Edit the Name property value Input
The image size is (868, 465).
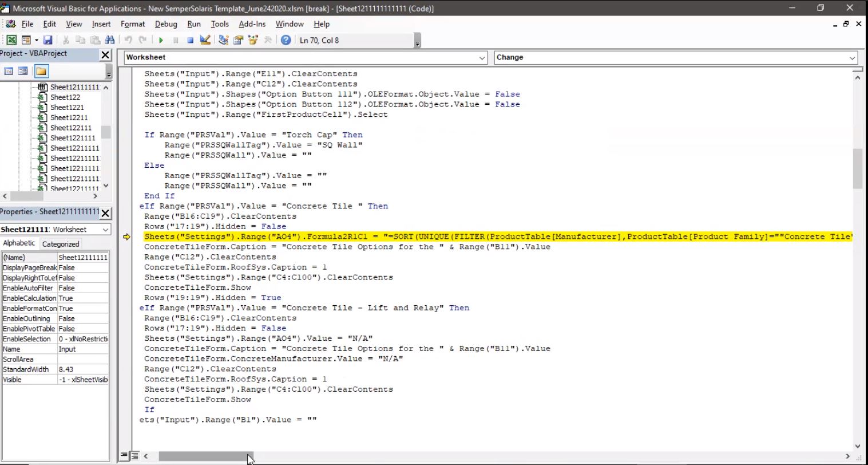tap(83, 349)
